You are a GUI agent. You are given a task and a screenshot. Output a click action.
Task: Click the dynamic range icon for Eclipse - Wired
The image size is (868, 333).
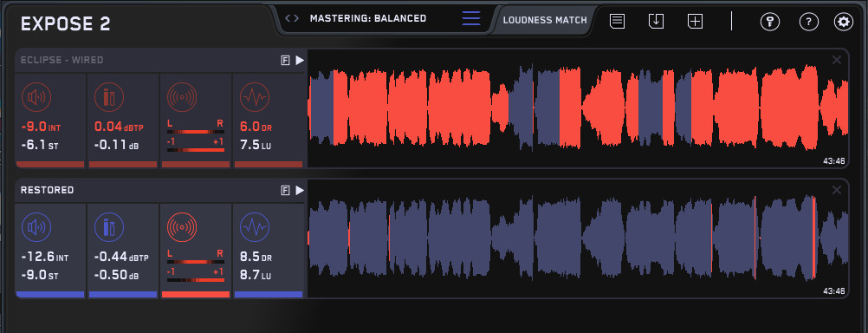[254, 97]
